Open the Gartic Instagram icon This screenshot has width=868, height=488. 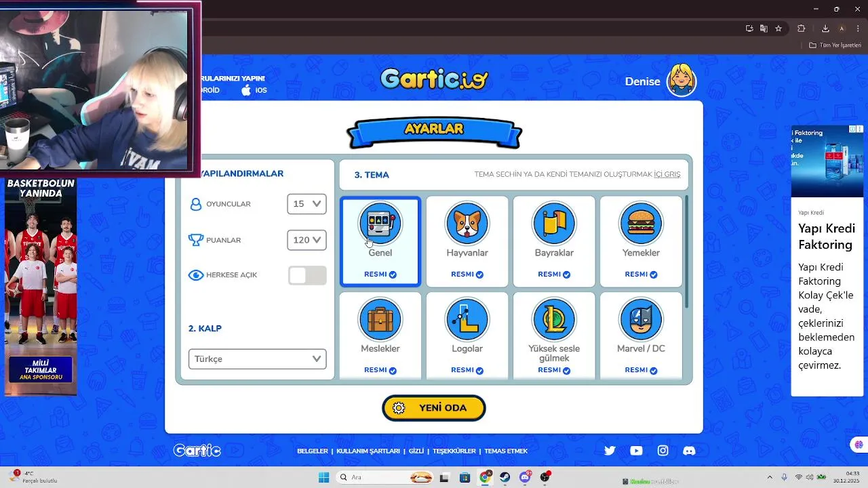pos(663,451)
